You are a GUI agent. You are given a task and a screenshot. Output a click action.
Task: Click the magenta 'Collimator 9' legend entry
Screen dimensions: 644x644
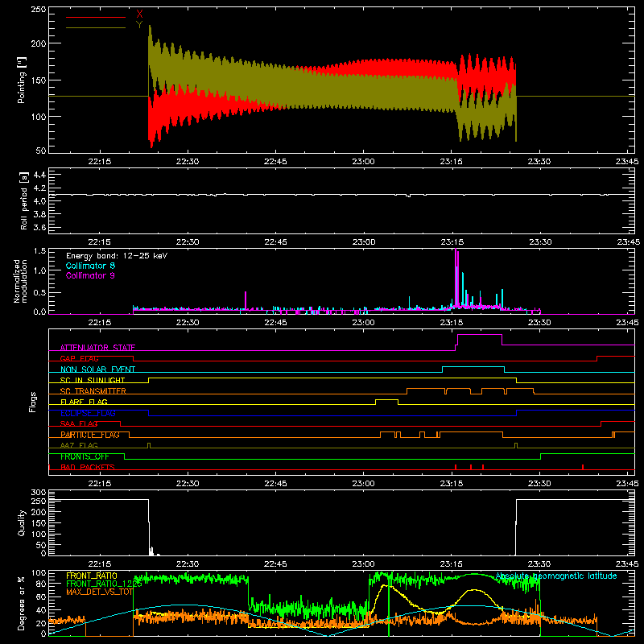tap(90, 275)
